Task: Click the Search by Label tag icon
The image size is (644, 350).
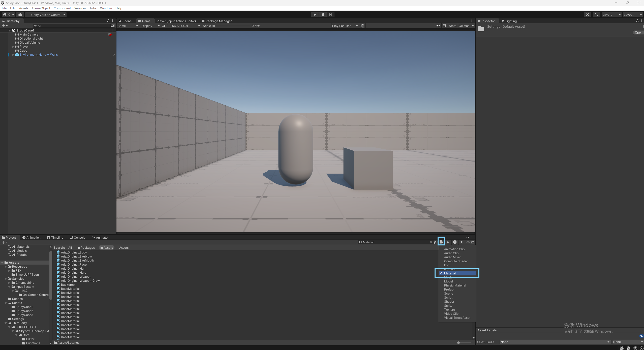Action: tap(448, 242)
